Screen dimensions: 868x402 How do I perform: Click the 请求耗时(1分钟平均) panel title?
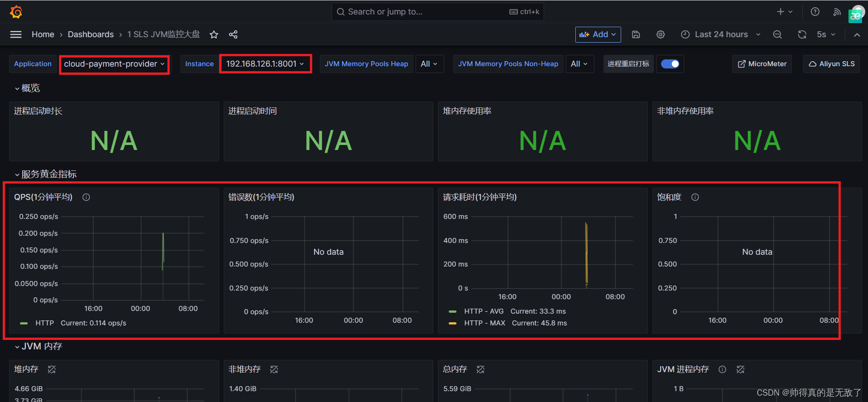point(480,197)
